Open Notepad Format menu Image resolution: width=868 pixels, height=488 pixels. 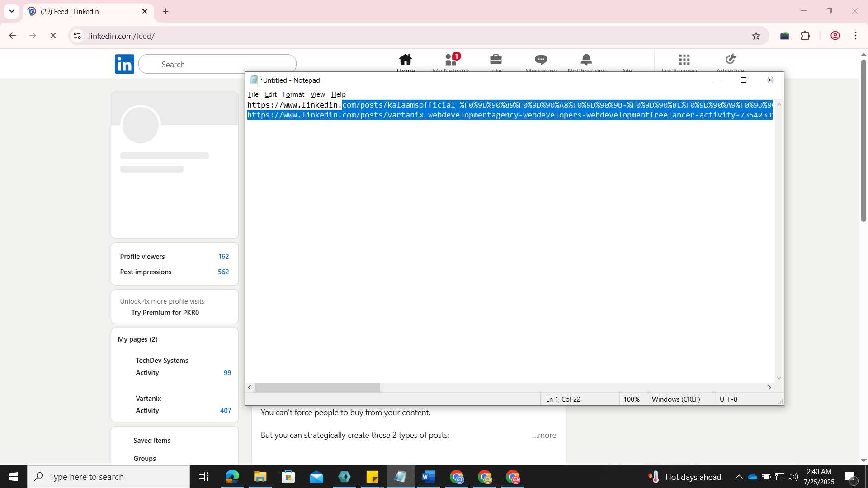point(293,94)
